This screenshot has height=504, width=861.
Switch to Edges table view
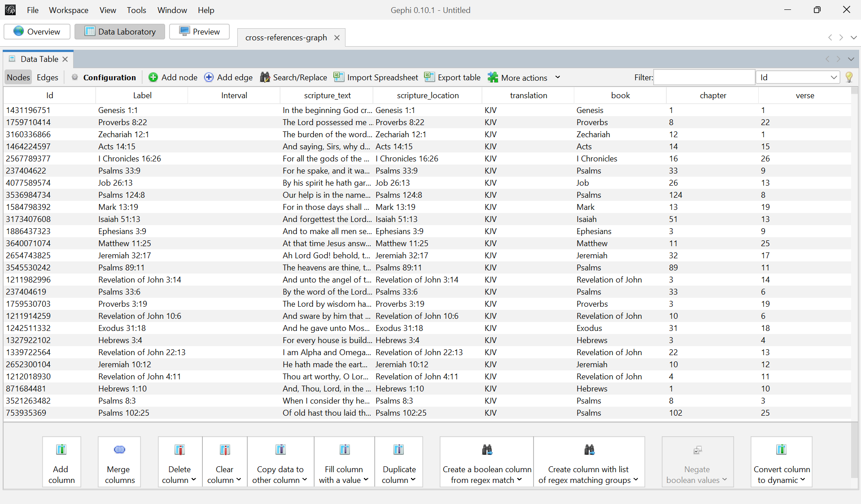pyautogui.click(x=48, y=77)
